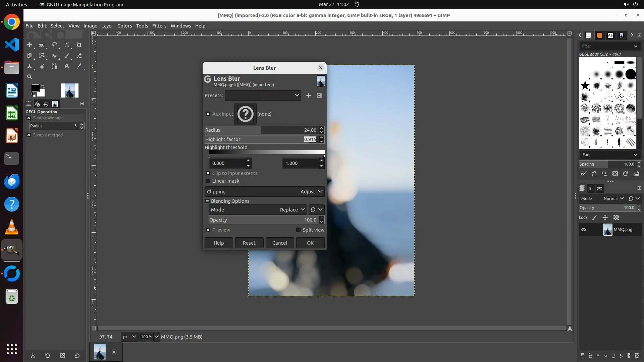Select the Zoom magnifier tool
This screenshot has width=644, height=362.
point(30,77)
